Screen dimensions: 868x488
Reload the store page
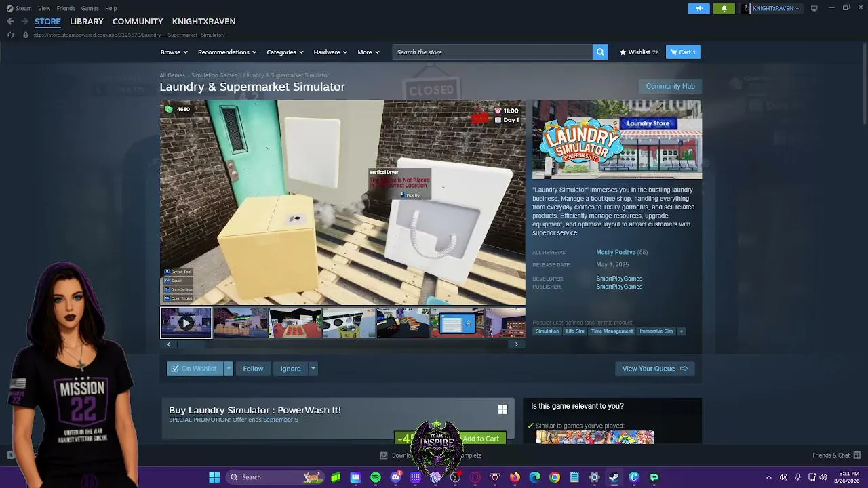click(x=10, y=35)
